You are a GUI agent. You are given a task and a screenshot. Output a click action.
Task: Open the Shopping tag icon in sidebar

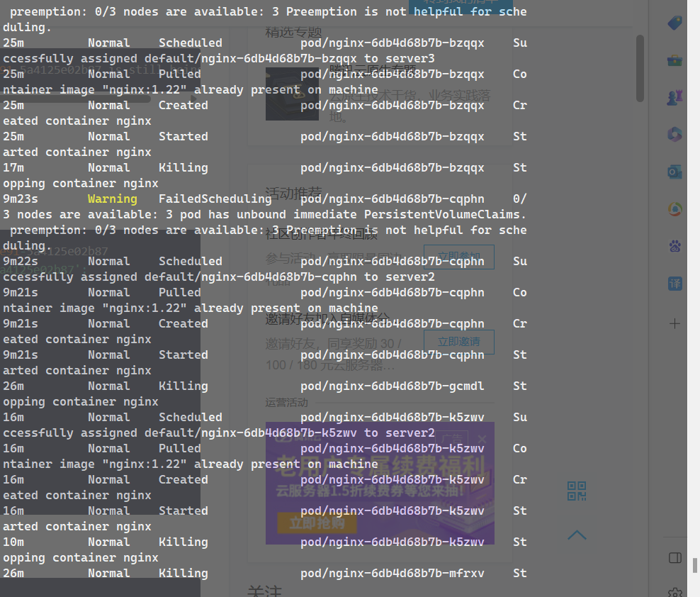pos(674,23)
